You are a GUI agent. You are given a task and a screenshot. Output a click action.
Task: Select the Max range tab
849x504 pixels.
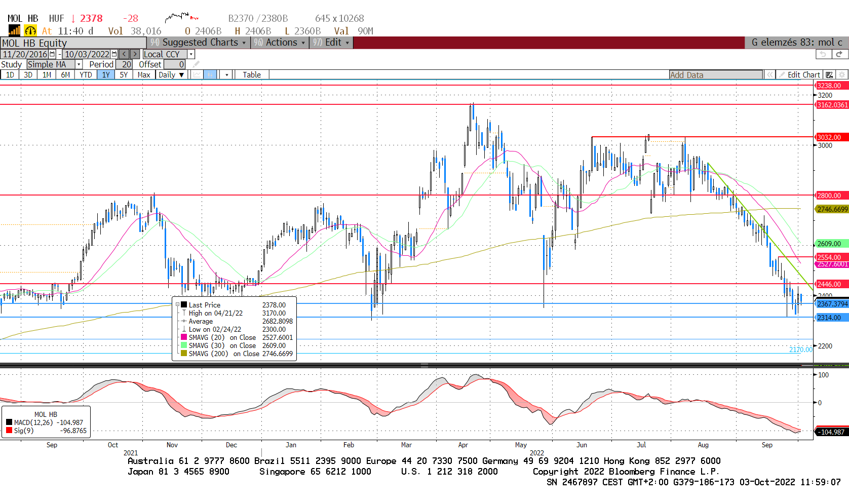(144, 74)
